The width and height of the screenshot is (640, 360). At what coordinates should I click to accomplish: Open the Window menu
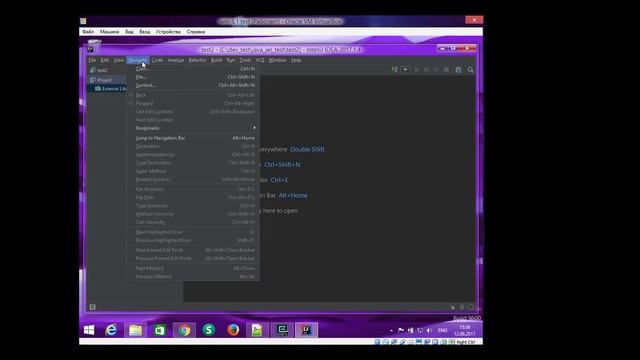(278, 60)
